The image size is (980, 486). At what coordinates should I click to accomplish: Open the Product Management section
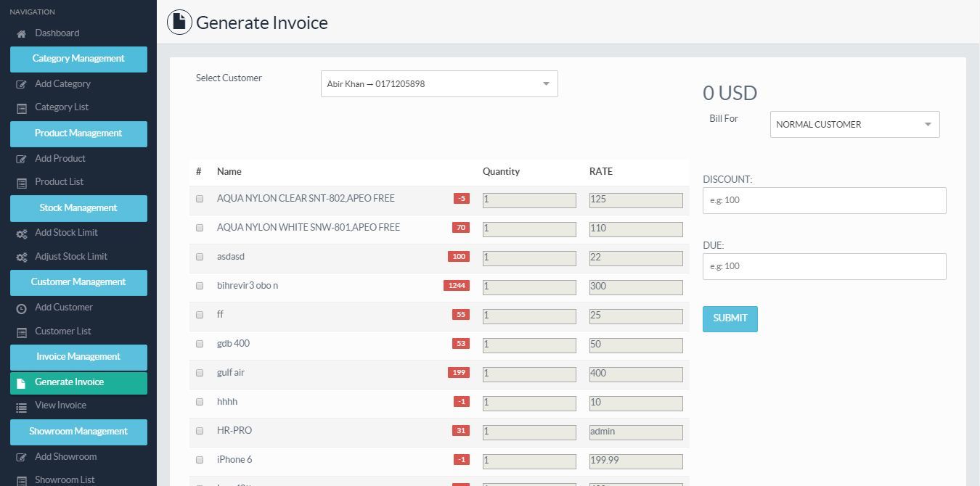tap(78, 133)
